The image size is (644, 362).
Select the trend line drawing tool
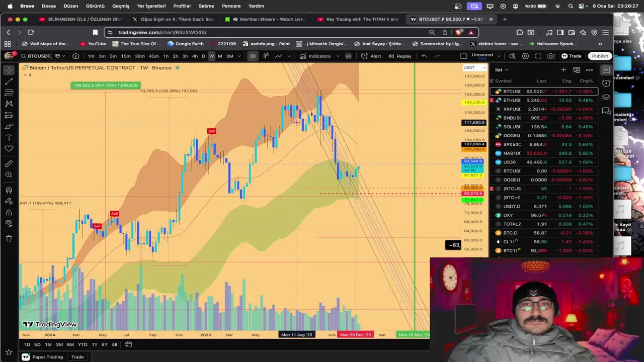point(9,81)
